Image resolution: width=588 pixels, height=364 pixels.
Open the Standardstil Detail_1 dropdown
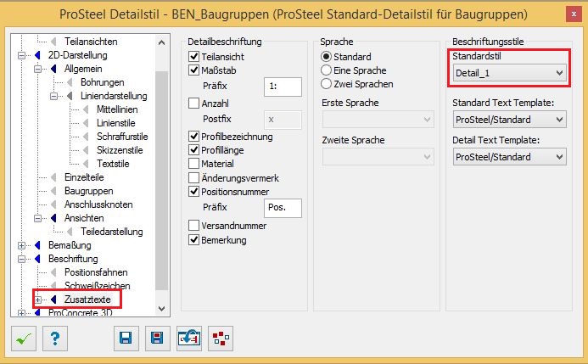click(510, 73)
